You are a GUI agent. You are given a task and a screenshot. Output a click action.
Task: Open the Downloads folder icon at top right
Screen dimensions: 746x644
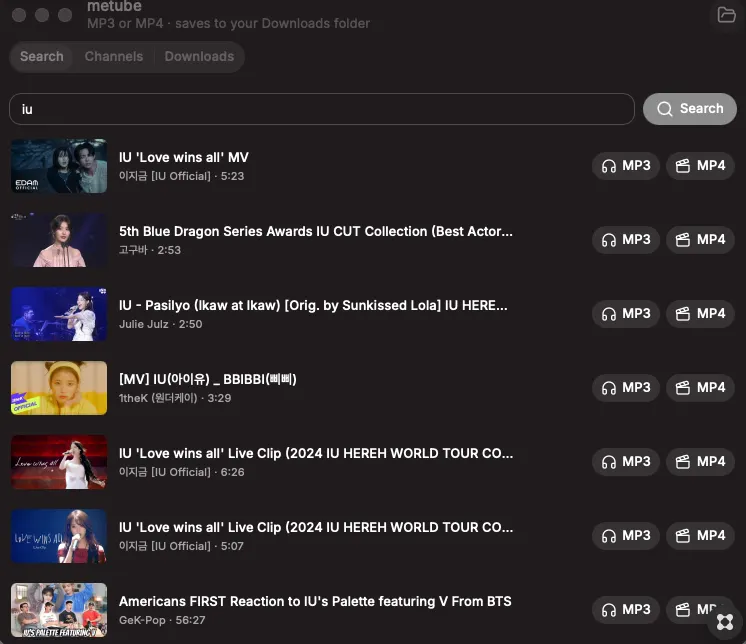click(726, 15)
